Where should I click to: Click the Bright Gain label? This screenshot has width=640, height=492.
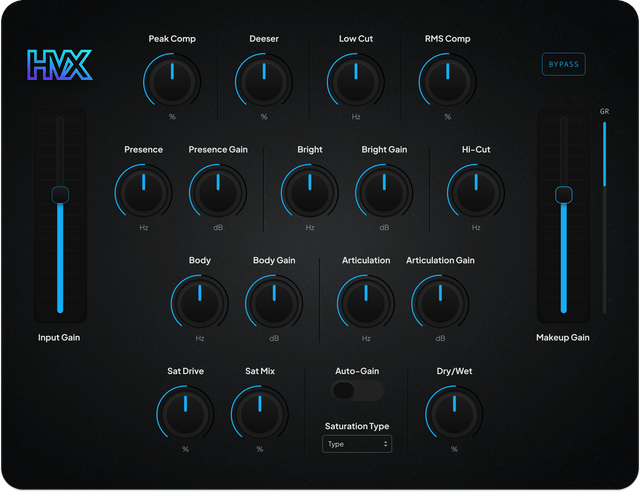(x=384, y=149)
